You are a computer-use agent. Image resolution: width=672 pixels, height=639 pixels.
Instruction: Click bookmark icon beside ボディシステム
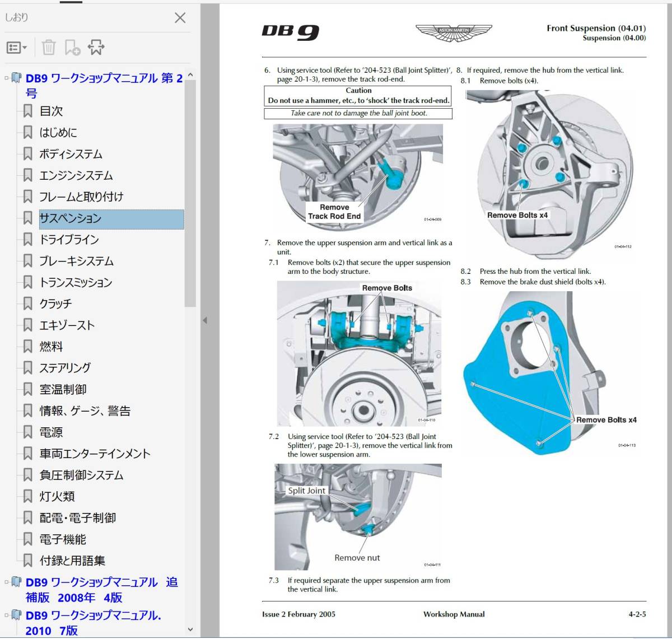[x=27, y=154]
